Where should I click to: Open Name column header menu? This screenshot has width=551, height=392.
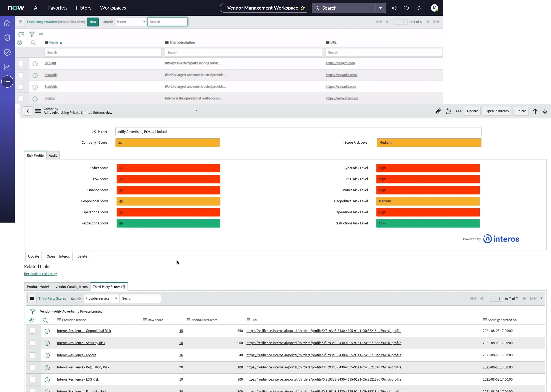46,42
